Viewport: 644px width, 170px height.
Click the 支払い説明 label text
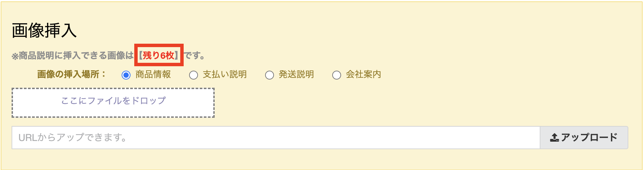tap(225, 74)
